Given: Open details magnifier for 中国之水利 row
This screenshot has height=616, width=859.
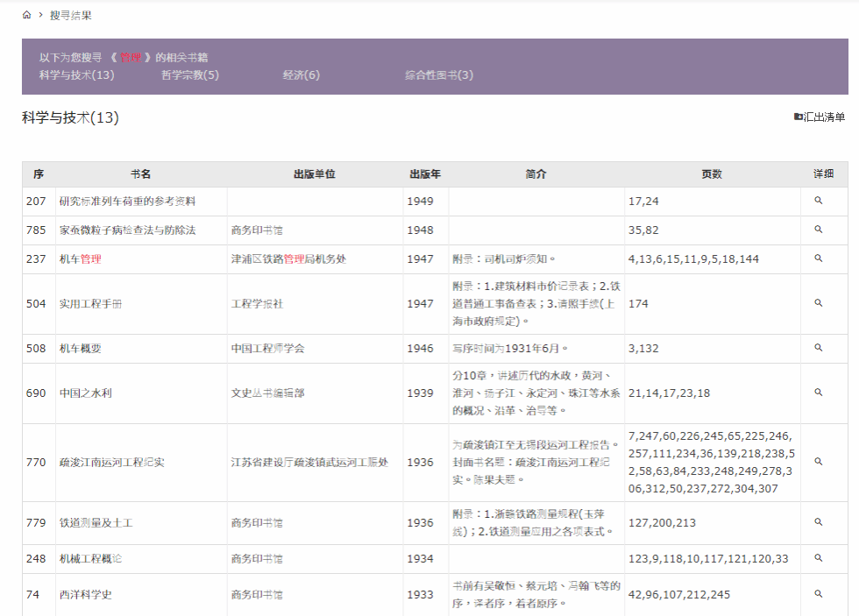Looking at the screenshot, I should 818,393.
